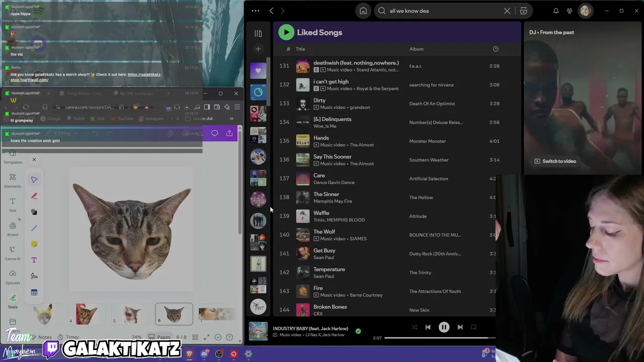
Task: Select the Canva sticky note tool
Action: 34,244
